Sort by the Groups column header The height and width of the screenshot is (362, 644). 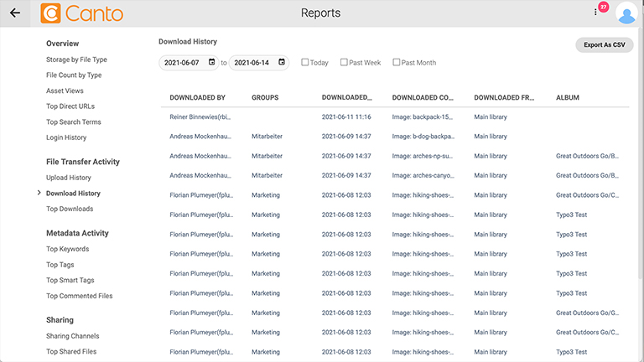265,98
